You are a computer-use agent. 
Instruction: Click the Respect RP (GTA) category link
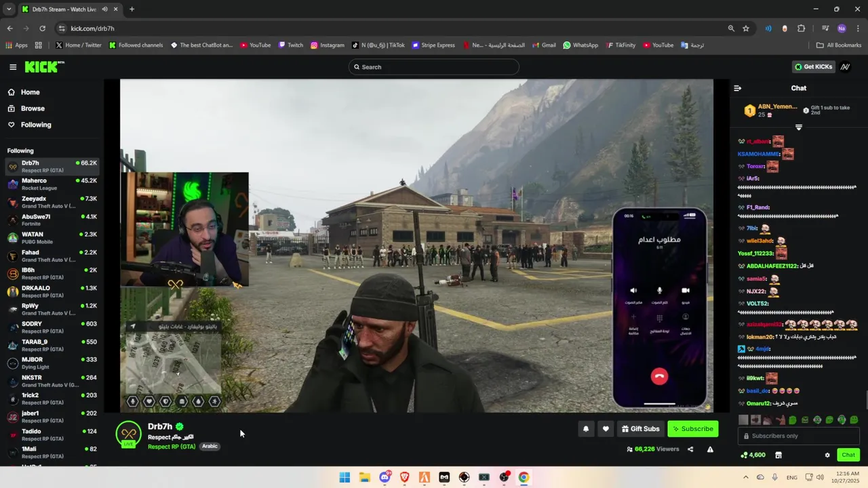[x=172, y=447]
